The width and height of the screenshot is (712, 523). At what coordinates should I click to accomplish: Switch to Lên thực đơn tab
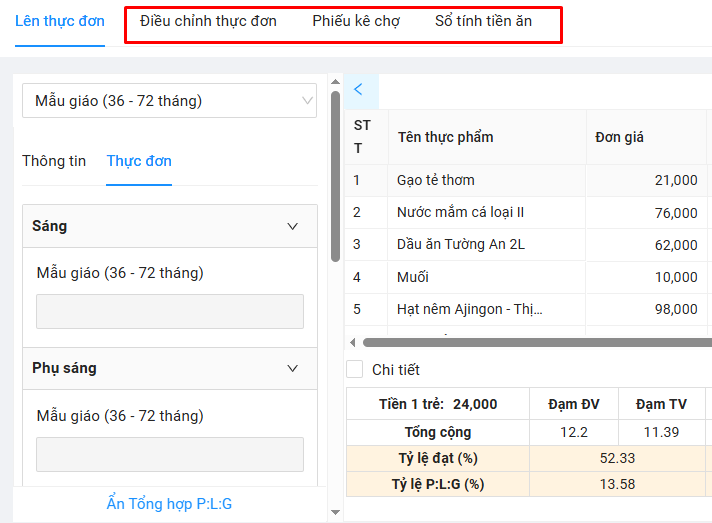[x=59, y=21]
